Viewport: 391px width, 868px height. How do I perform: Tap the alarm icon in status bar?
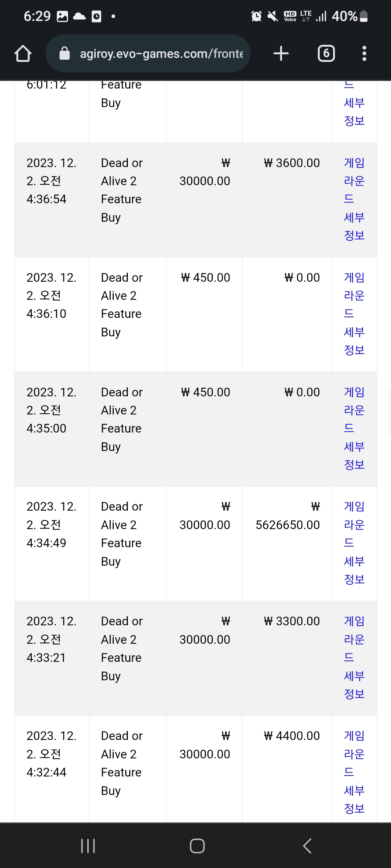256,16
